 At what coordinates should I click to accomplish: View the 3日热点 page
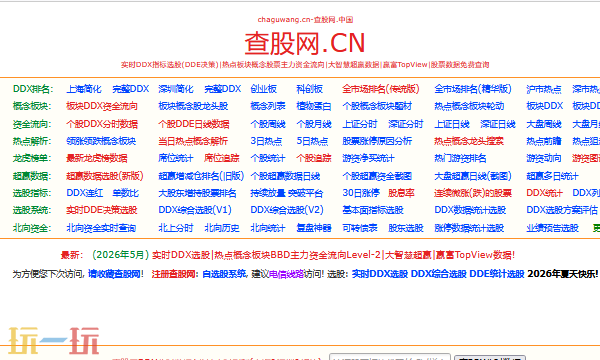click(266, 141)
